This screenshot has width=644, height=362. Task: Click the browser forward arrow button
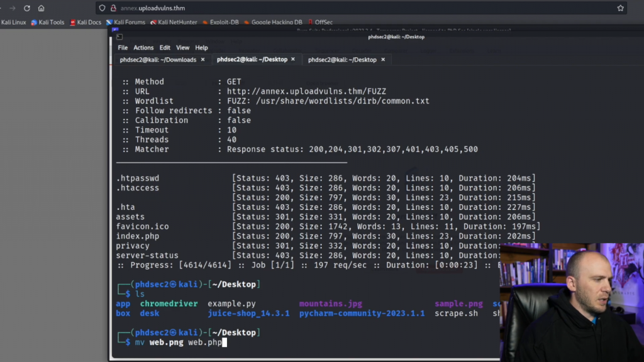pyautogui.click(x=13, y=8)
